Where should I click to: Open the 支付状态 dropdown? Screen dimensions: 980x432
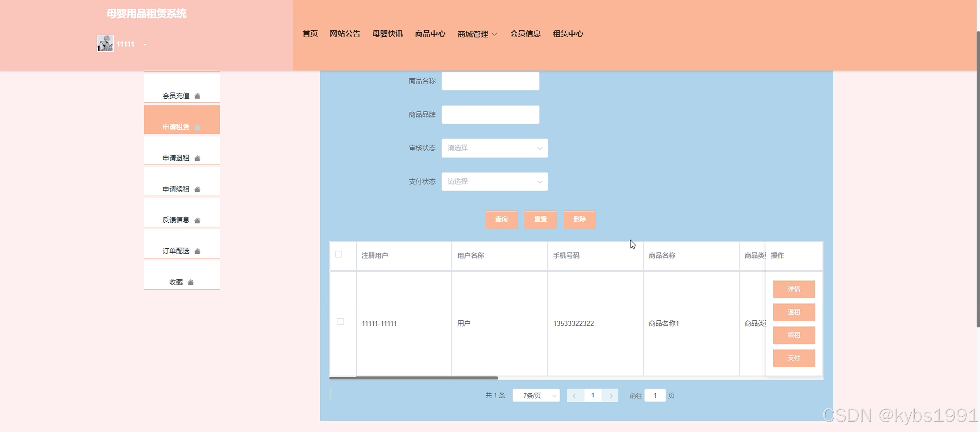[495, 181]
